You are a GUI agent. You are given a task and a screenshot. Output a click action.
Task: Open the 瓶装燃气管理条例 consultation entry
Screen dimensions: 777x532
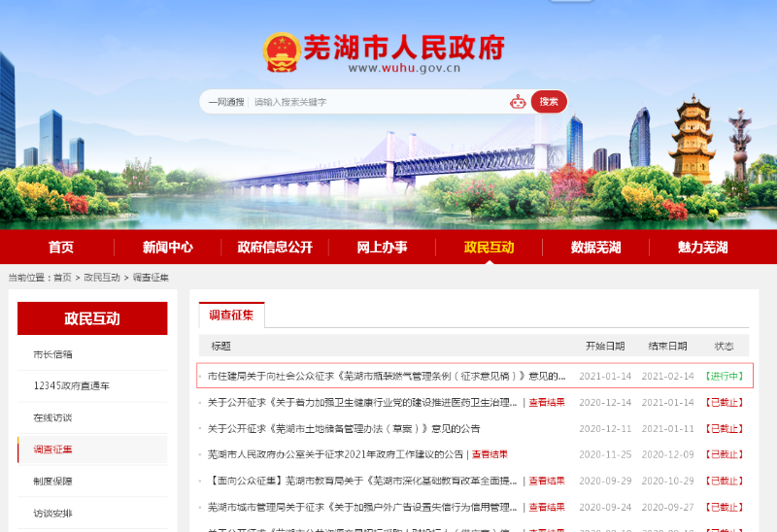point(386,376)
